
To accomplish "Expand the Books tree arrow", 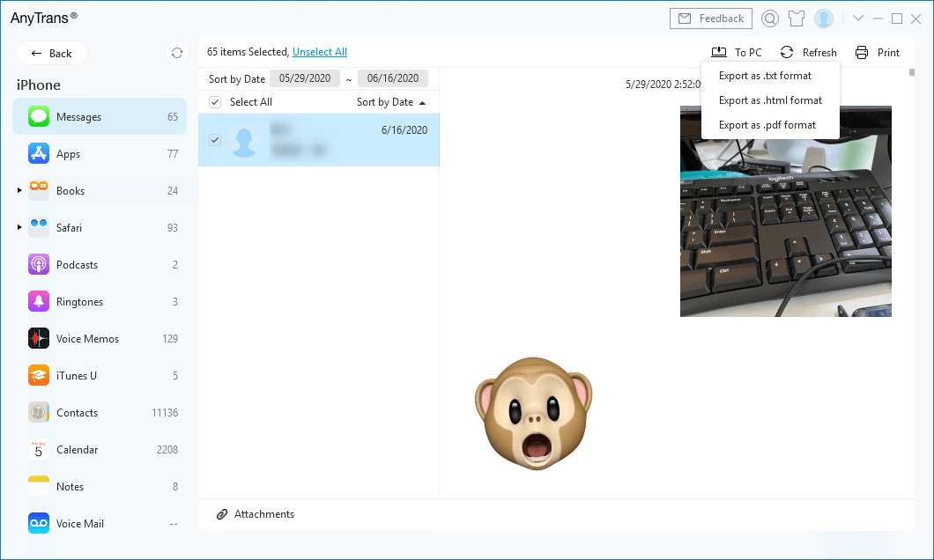I will pos(19,190).
